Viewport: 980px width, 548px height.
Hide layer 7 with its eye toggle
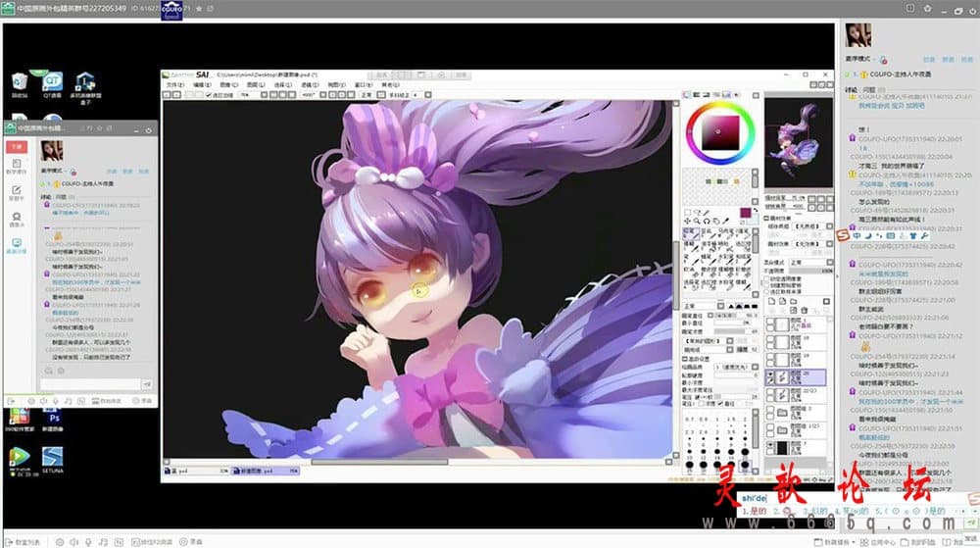point(770,444)
